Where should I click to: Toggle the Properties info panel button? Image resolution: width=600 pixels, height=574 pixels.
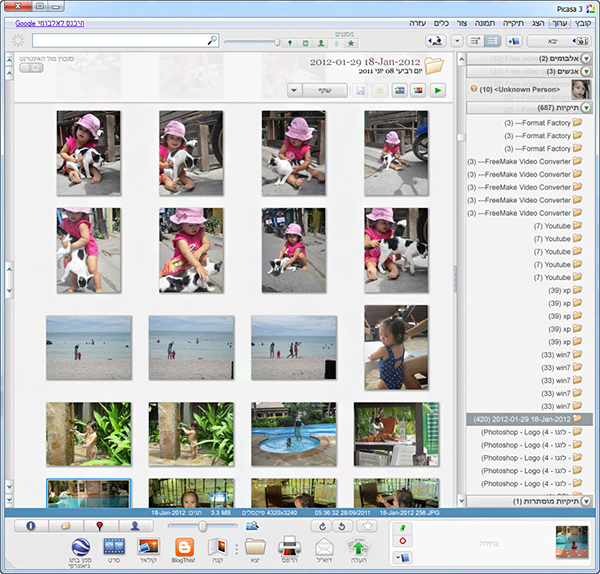(x=31, y=526)
